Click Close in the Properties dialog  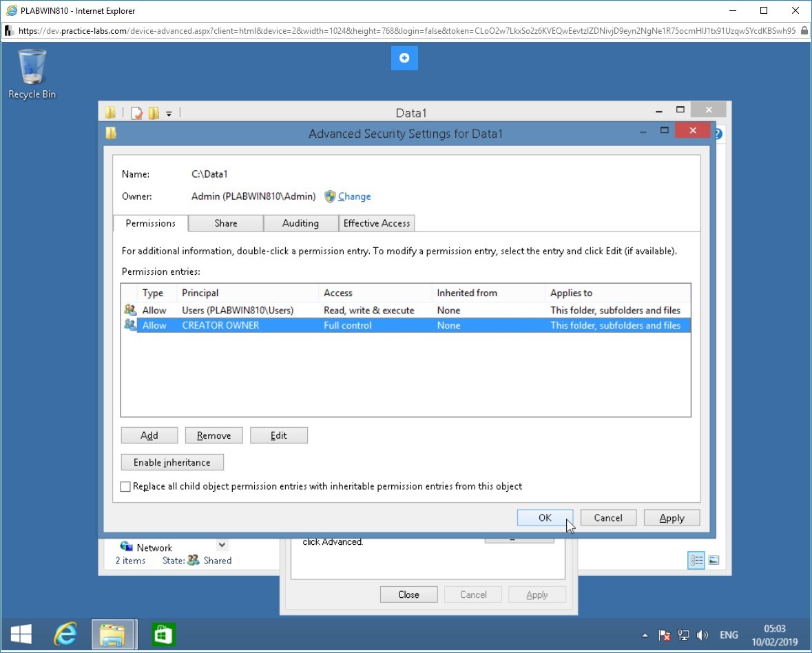[x=408, y=594]
